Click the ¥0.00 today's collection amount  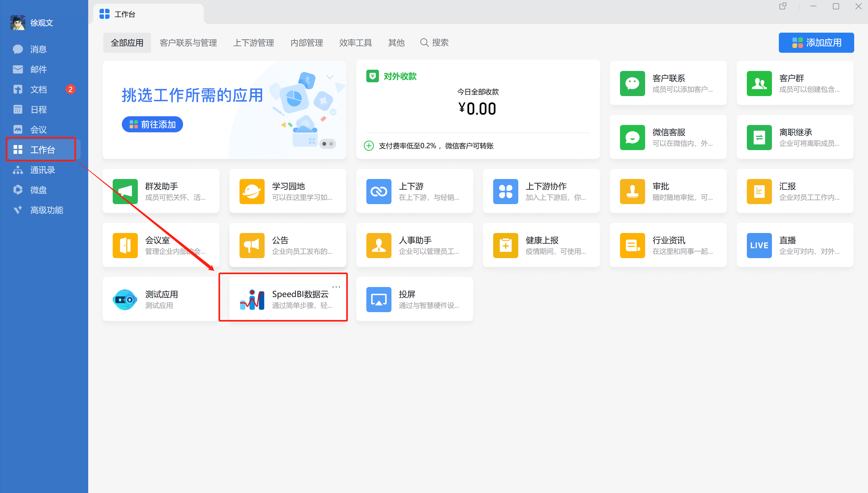click(477, 109)
